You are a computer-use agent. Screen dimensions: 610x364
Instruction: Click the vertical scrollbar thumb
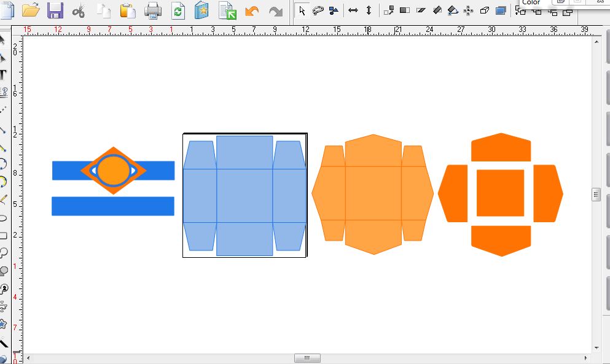coord(596,195)
